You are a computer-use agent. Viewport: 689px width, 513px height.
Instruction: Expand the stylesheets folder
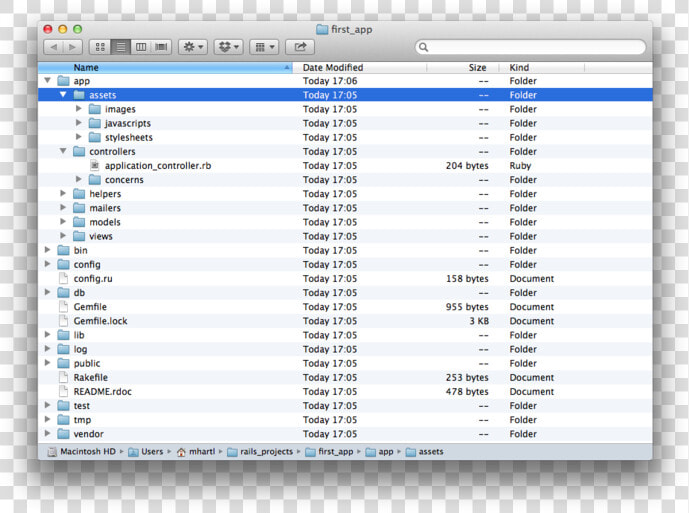(x=79, y=136)
